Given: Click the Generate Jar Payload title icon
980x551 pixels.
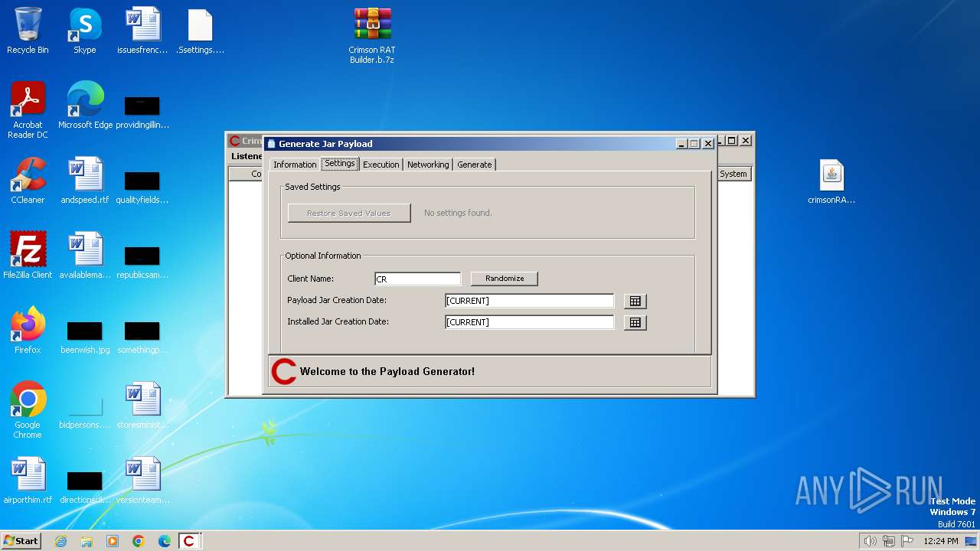Looking at the screenshot, I should click(271, 143).
